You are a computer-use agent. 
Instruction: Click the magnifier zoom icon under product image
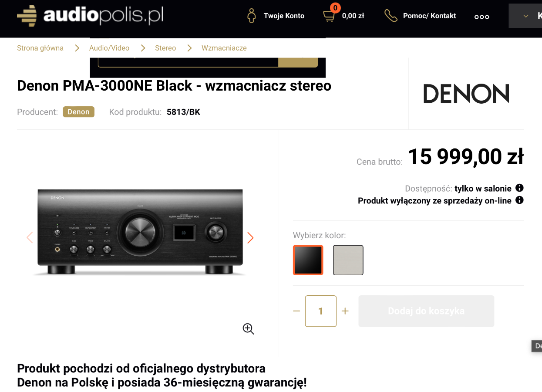click(248, 329)
